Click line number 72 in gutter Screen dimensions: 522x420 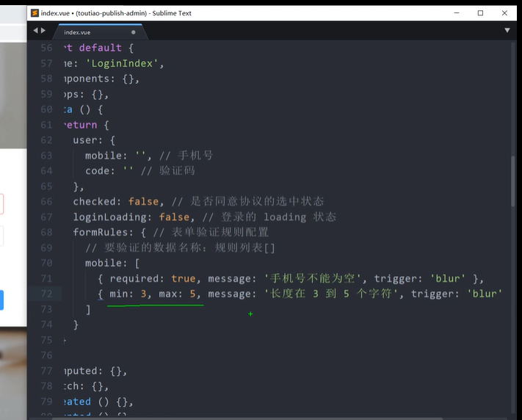pyautogui.click(x=46, y=294)
